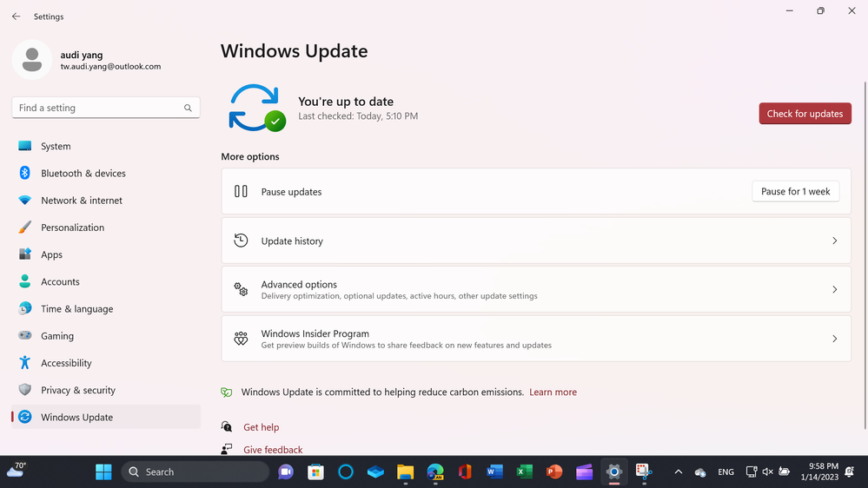This screenshot has width=868, height=488.
Task: Open Excel from the taskbar
Action: [524, 472]
